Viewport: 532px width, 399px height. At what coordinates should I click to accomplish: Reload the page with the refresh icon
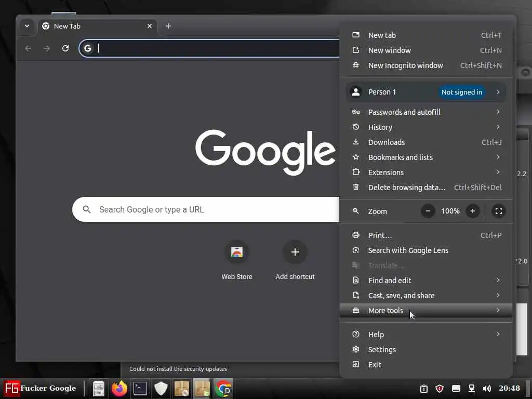[65, 48]
